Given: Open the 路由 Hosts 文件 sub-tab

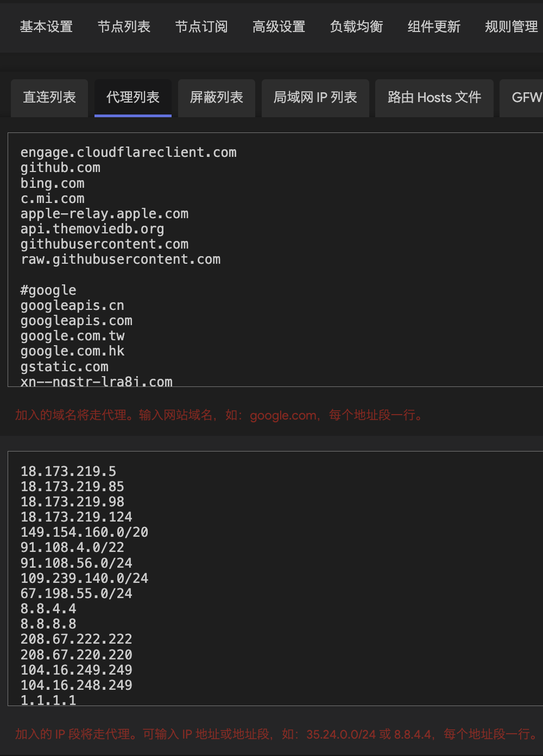Looking at the screenshot, I should click(434, 98).
